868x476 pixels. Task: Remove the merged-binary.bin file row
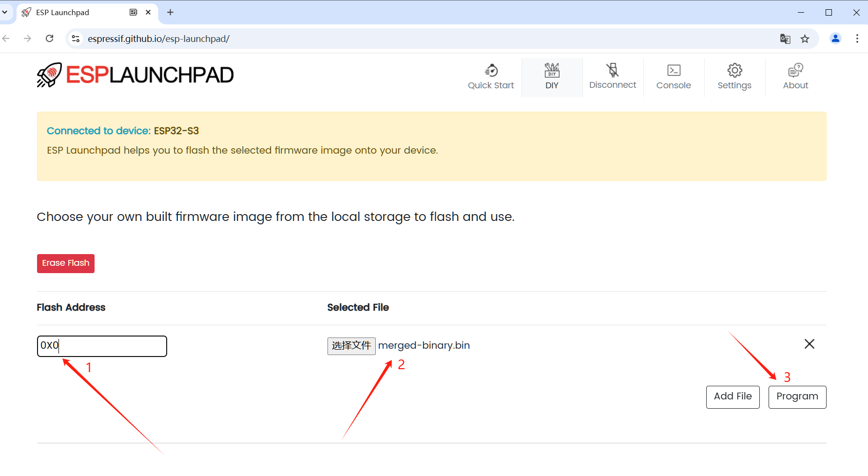click(x=809, y=344)
